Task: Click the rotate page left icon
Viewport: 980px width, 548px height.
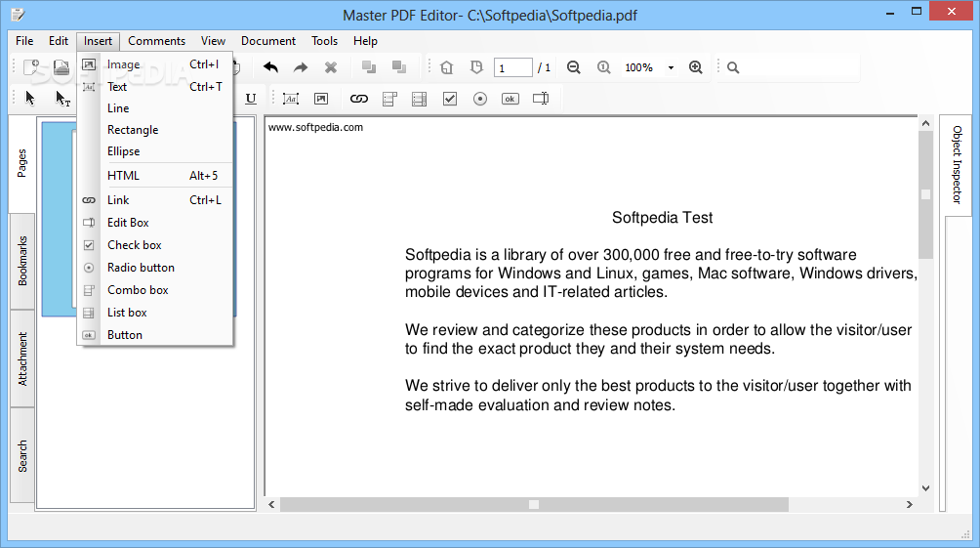Action: point(447,67)
